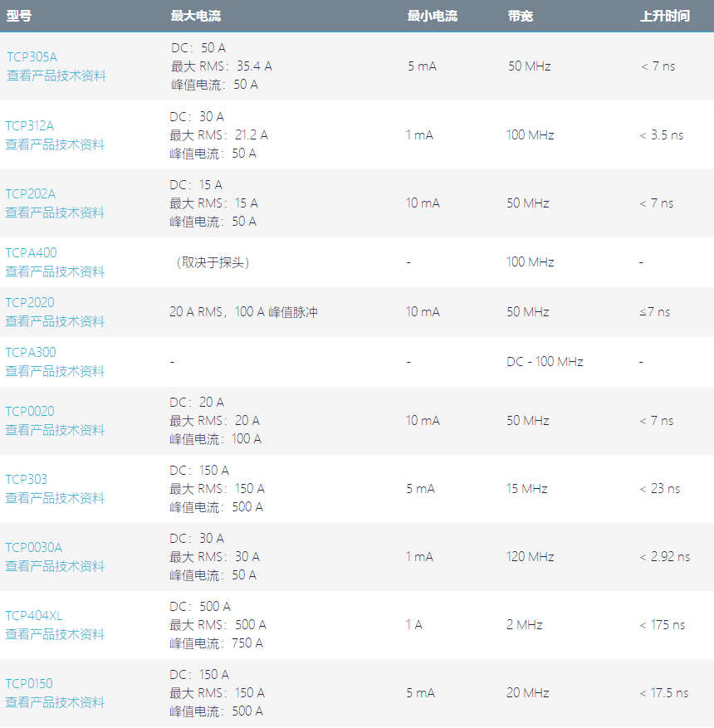Screen dimensions: 714x728
Task: Select the （取决于探头） cell
Action: point(213,263)
